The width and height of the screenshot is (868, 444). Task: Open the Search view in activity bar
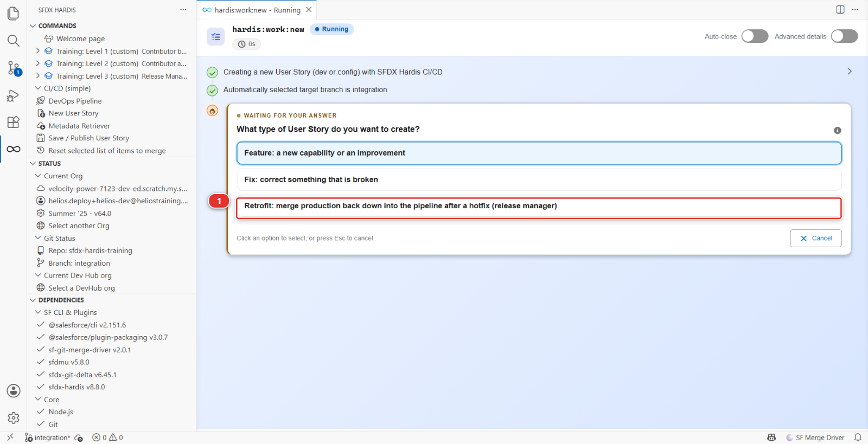pyautogui.click(x=14, y=41)
